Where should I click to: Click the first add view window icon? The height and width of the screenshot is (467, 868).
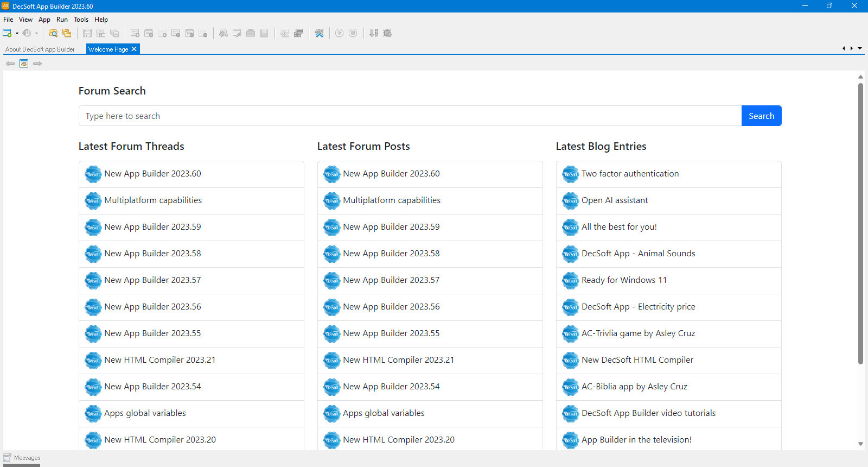(x=135, y=33)
